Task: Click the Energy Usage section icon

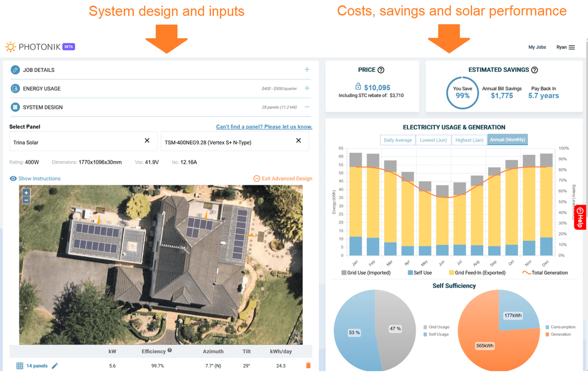Action: (x=15, y=89)
